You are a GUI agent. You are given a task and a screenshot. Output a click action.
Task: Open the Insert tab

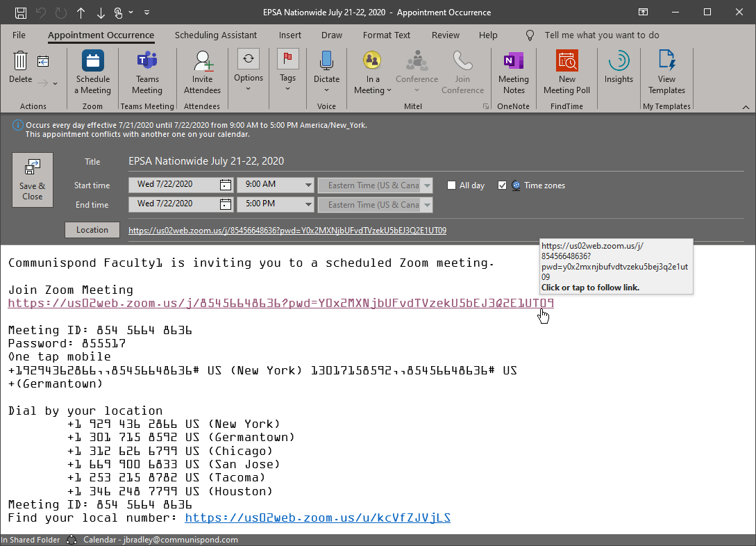[x=289, y=35]
